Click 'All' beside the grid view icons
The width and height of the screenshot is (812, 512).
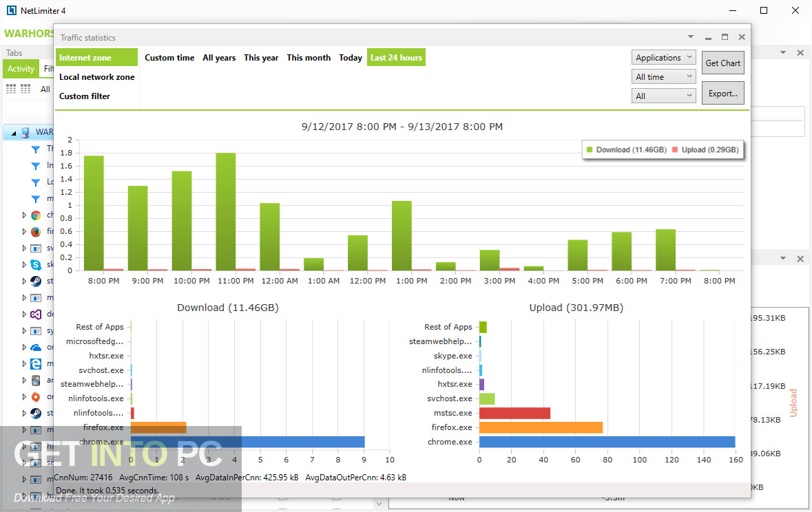(45, 89)
